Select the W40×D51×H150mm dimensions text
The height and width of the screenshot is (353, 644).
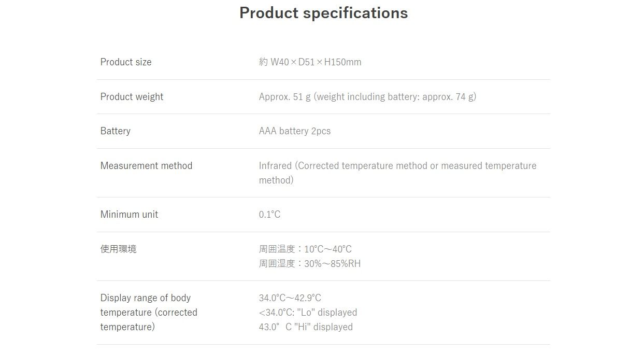[316, 62]
